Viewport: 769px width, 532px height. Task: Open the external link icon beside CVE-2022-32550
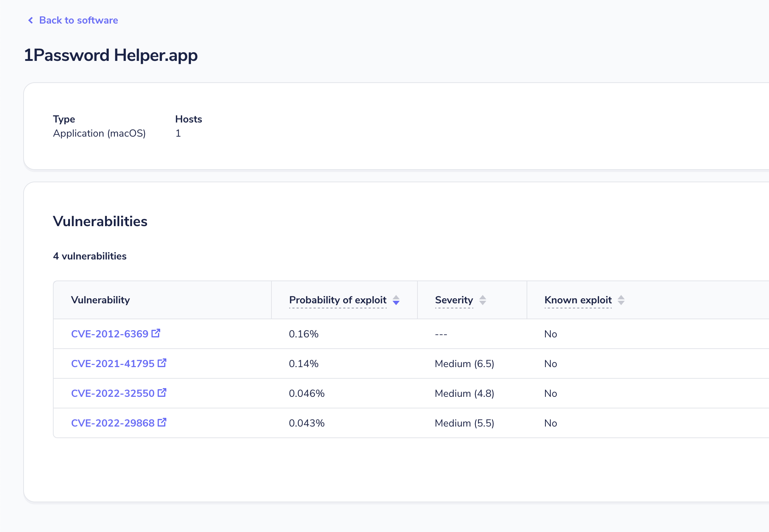162,392
